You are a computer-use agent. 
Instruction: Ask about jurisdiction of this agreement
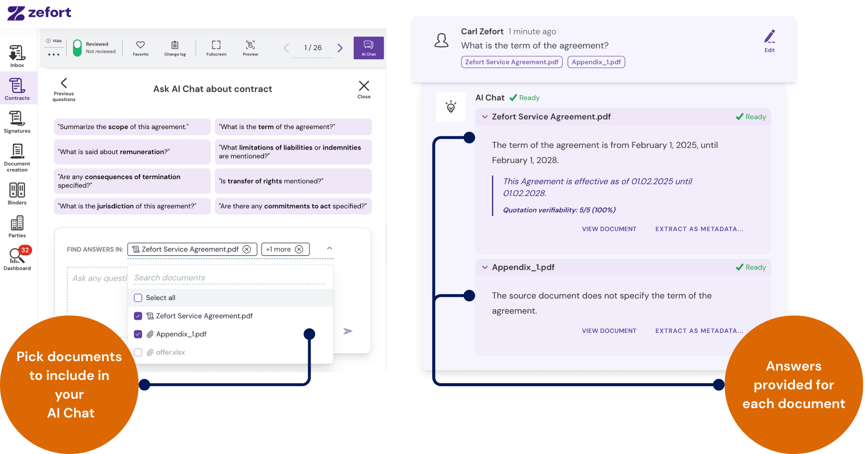[x=132, y=206]
